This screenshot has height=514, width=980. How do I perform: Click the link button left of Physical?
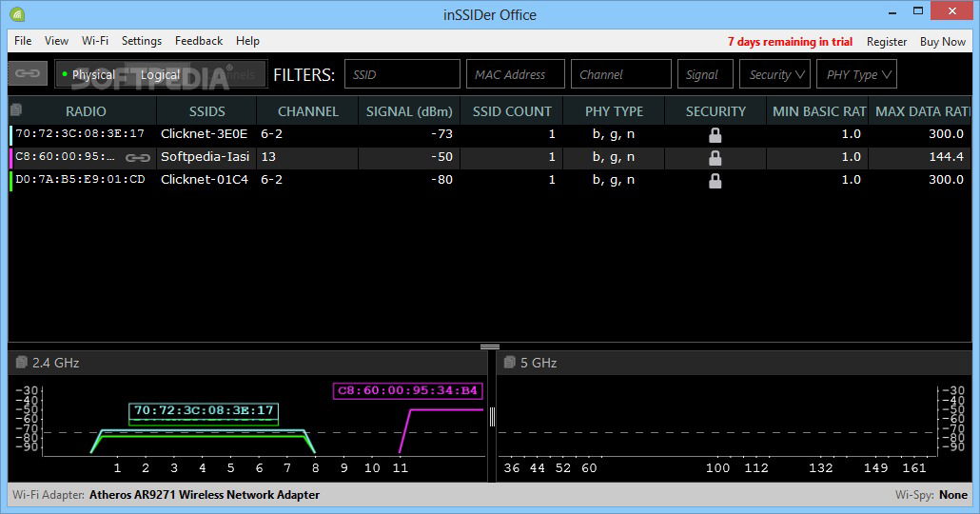pos(28,74)
